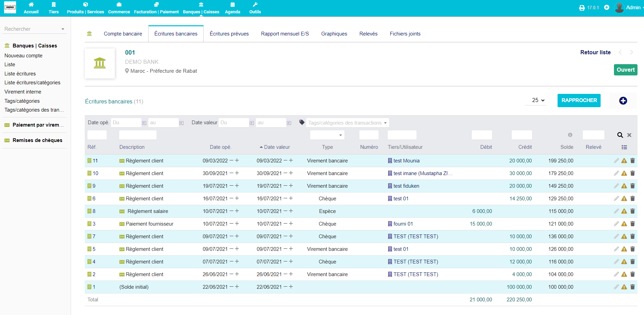Edit the Règlement salaire entry with pencil icon
644x315 pixels.
[616, 211]
